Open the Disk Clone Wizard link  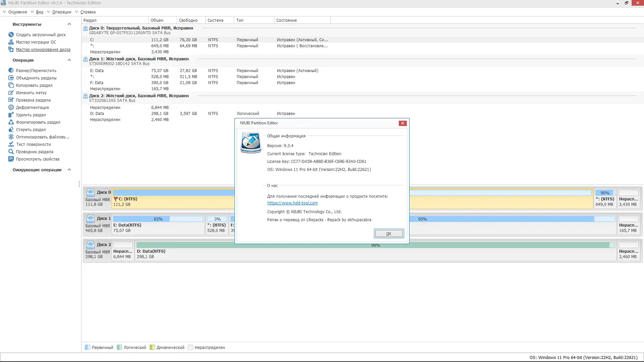click(43, 49)
